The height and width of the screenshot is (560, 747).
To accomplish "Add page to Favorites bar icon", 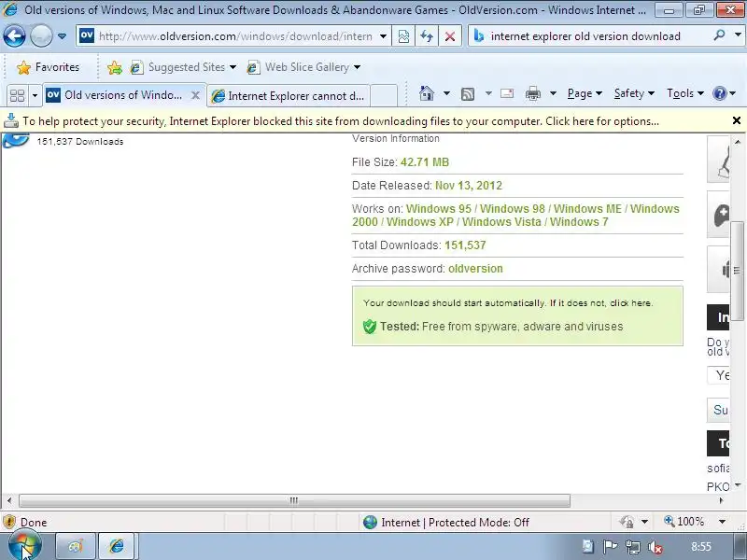I will [114, 67].
